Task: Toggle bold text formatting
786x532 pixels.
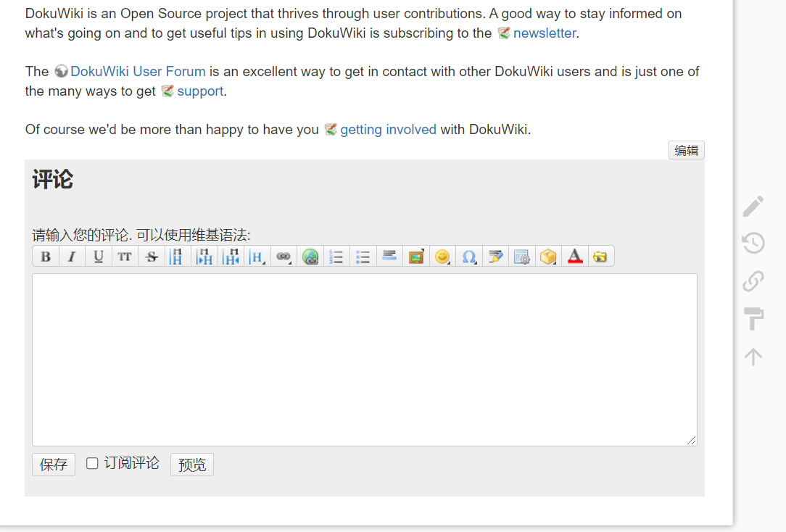Action: (46, 257)
